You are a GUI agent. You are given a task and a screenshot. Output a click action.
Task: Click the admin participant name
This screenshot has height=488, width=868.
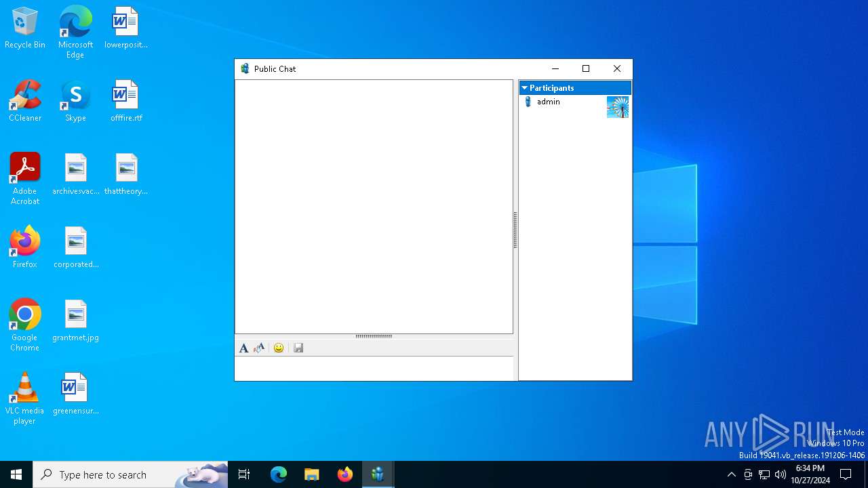click(549, 102)
